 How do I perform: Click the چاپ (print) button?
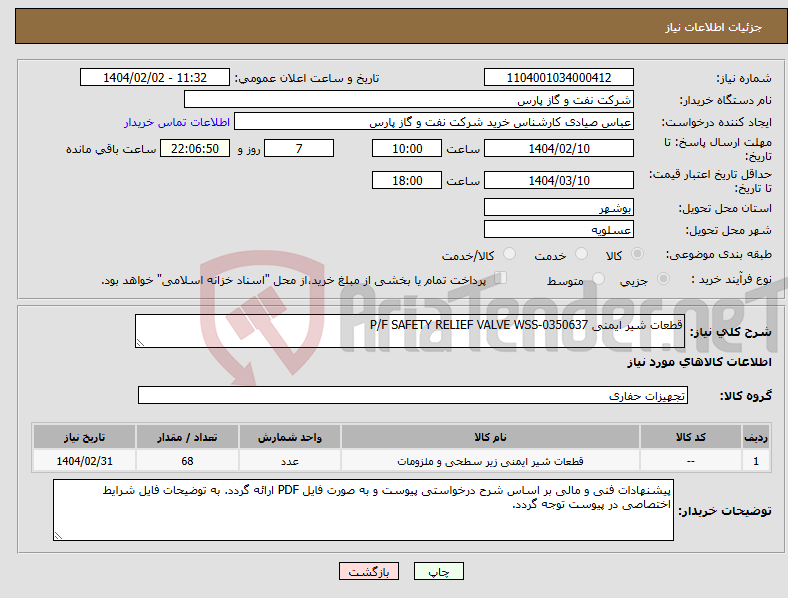[438, 571]
